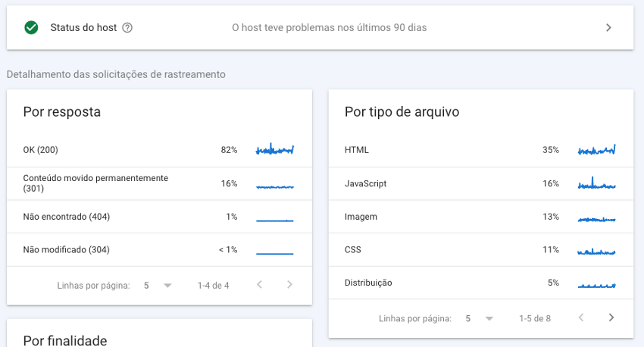
Task: View the 404 sparkline chart
Action: tap(275, 220)
